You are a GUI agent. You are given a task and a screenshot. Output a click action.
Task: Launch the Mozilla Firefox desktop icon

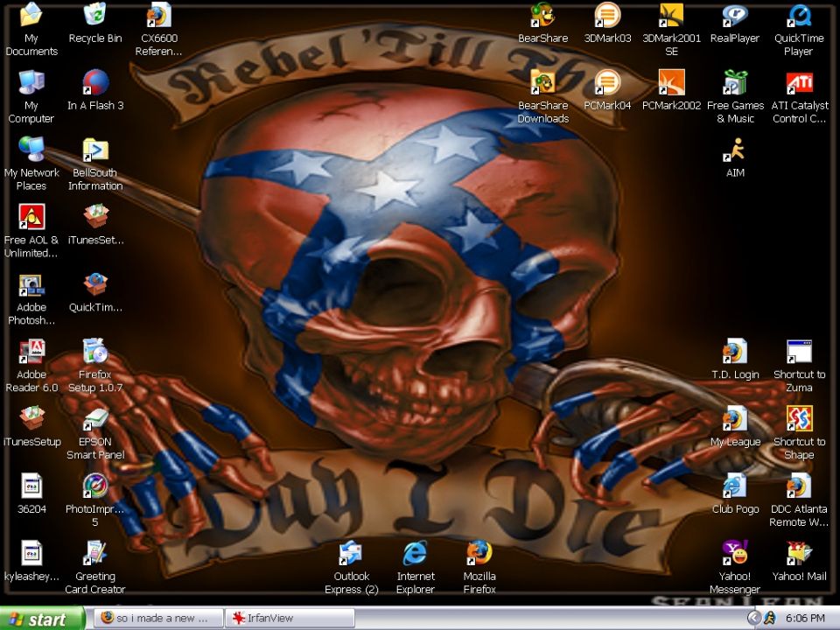coord(479,553)
